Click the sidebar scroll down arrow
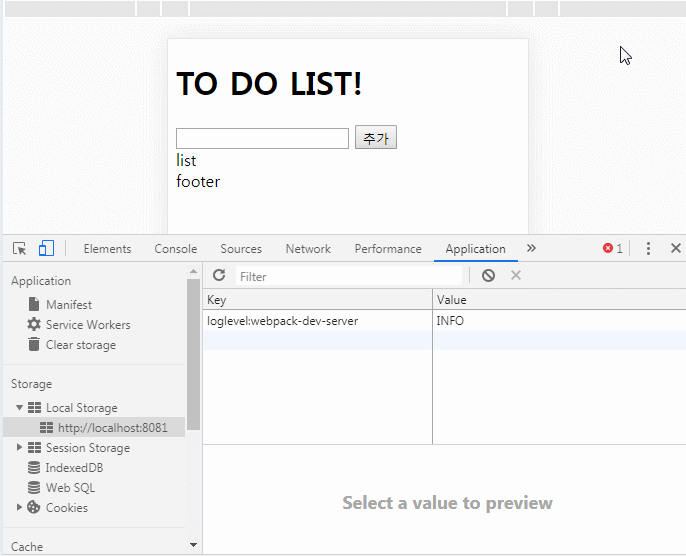This screenshot has height=556, width=686. pyautogui.click(x=193, y=545)
